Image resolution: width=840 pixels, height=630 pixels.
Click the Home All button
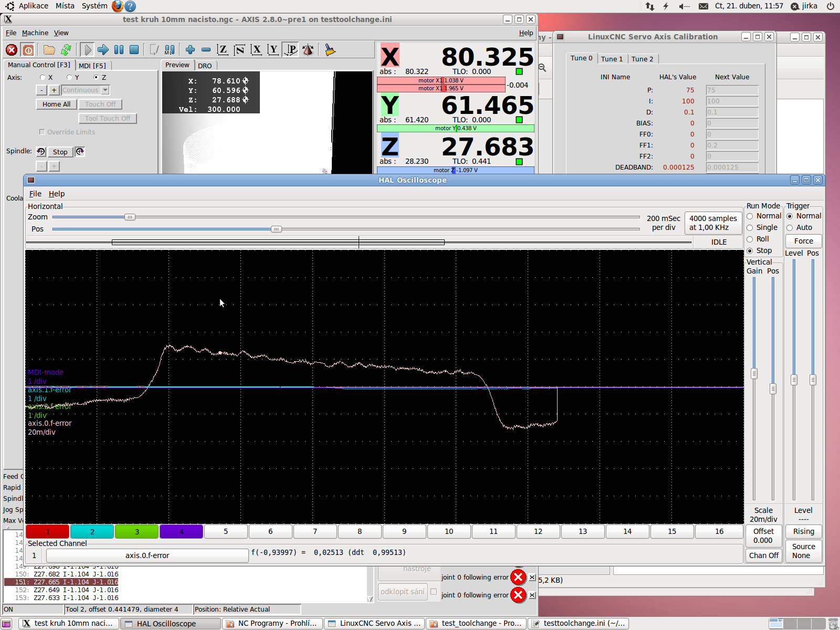[x=56, y=104]
